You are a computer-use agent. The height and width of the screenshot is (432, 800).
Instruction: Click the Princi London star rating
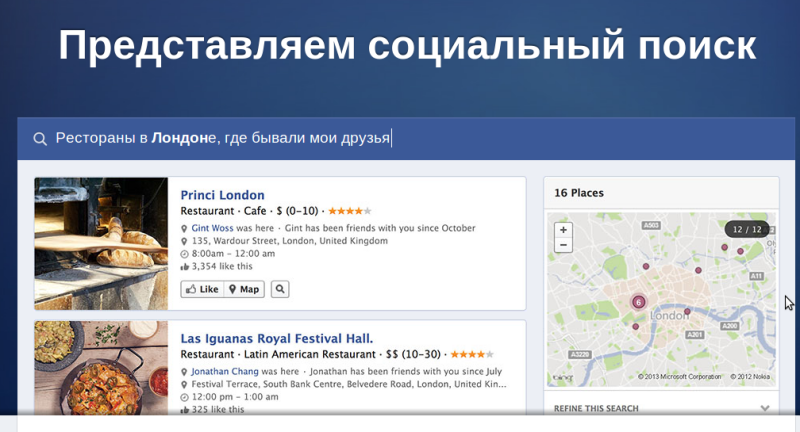point(349,211)
